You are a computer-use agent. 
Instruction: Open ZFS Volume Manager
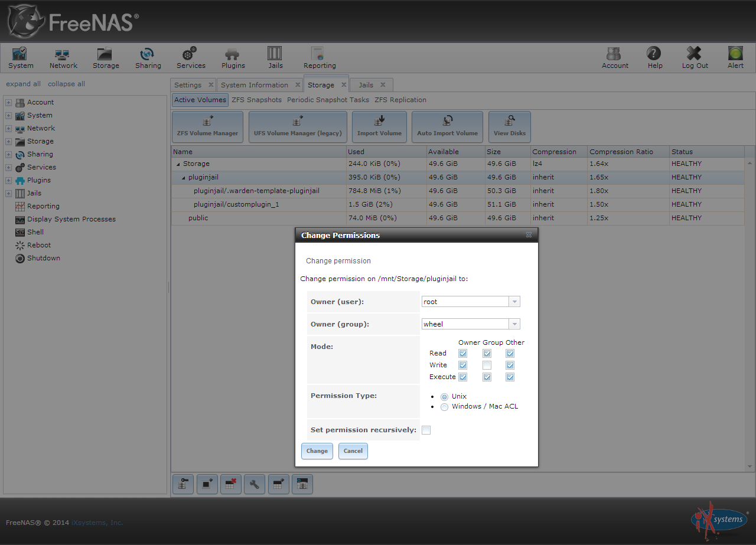coord(207,126)
